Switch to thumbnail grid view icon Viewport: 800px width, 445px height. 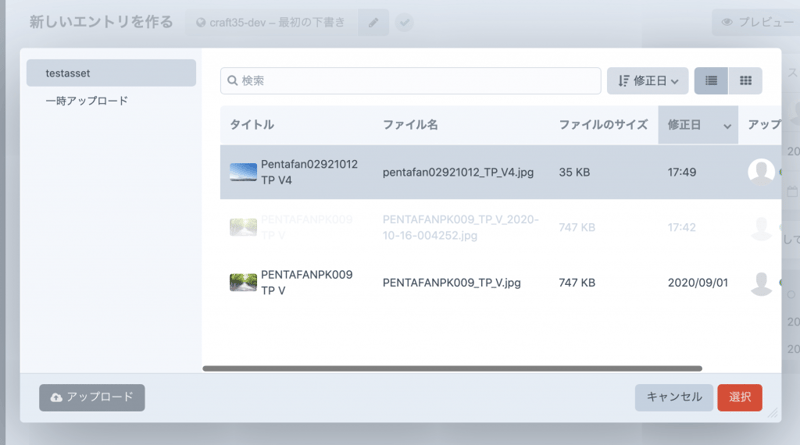tap(745, 81)
